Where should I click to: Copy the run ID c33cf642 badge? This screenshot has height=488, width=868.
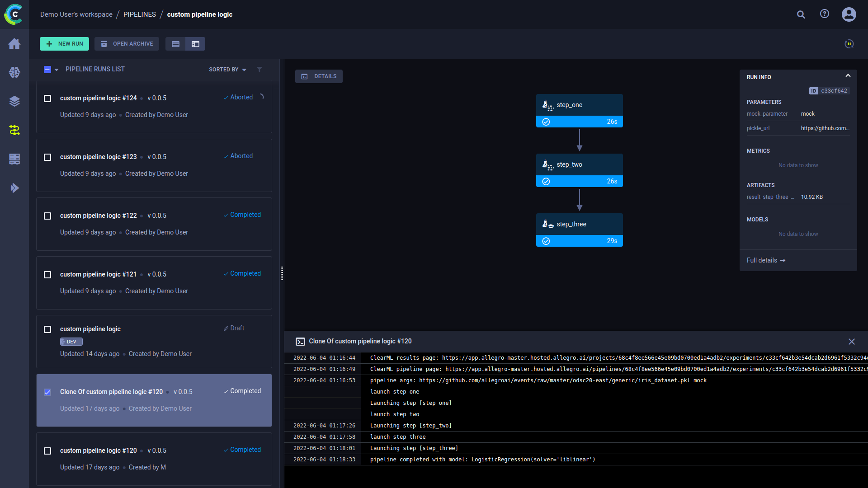click(829, 91)
